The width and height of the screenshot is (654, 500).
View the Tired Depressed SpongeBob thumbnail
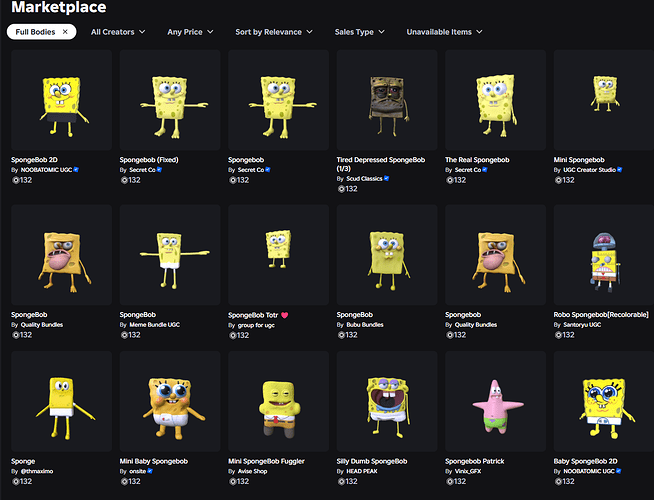[387, 100]
